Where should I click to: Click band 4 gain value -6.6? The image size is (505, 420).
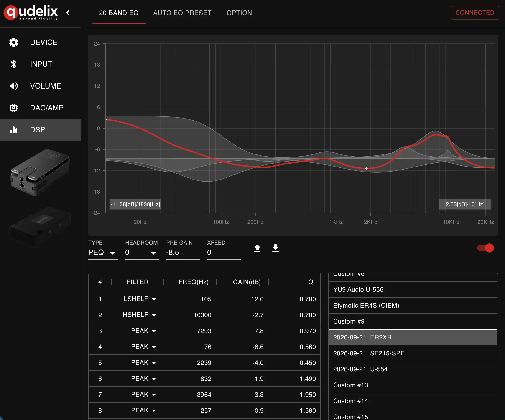(x=258, y=347)
